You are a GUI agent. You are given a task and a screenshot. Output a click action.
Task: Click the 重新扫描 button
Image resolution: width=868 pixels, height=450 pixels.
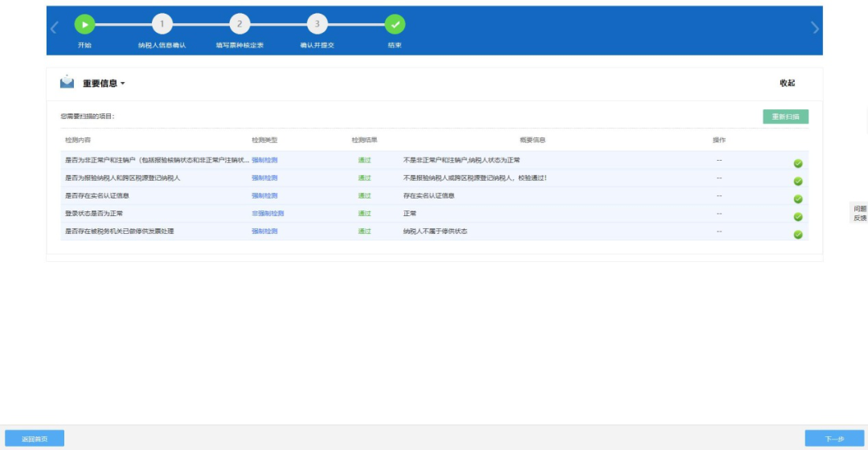point(785,117)
